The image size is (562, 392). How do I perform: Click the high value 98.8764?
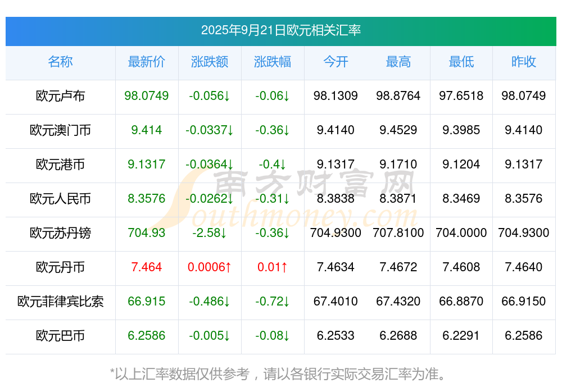tap(398, 96)
